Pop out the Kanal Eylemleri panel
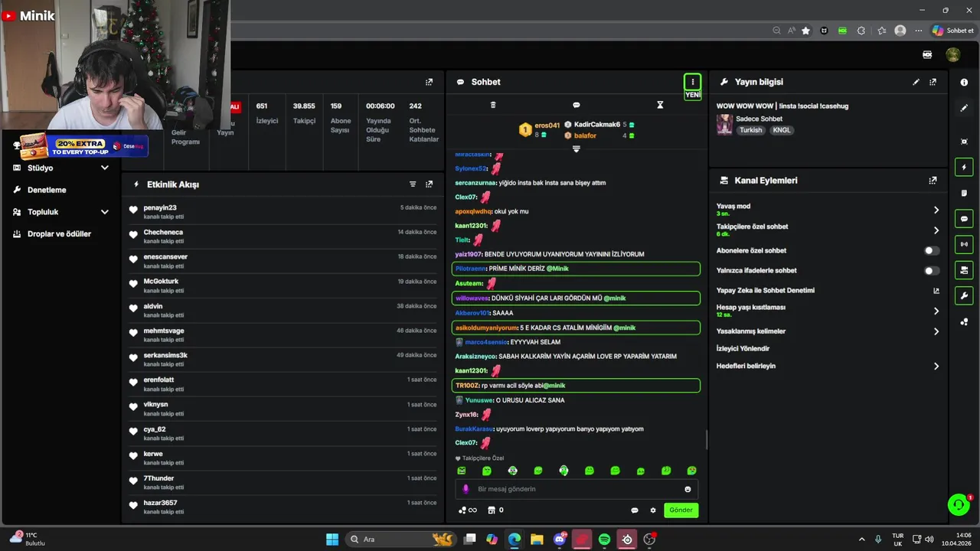 [933, 181]
